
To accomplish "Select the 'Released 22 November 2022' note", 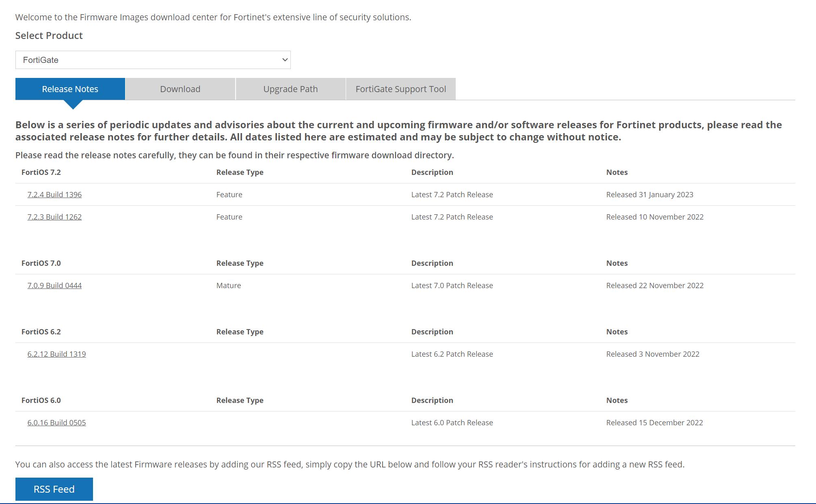I will click(x=655, y=285).
